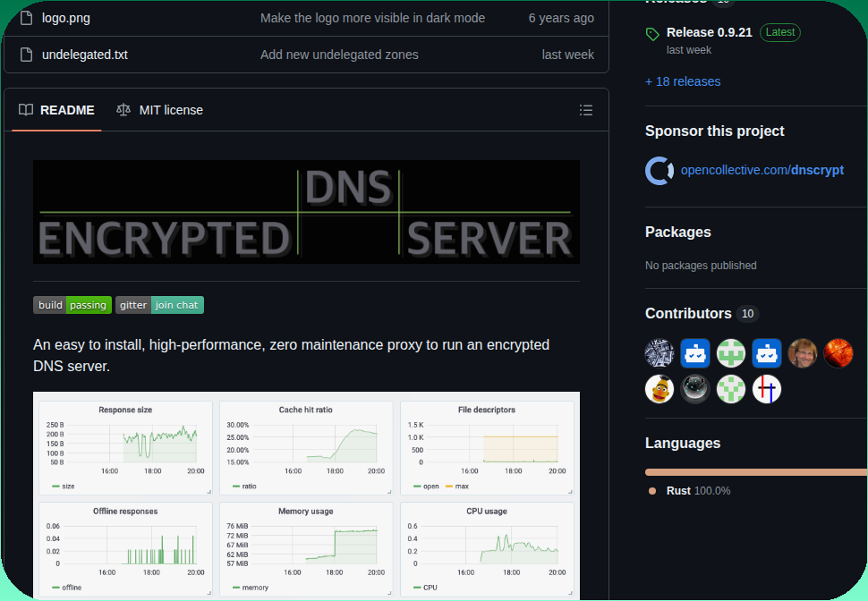Click file icon beside logo.png
The width and height of the screenshot is (868, 601).
tap(26, 18)
